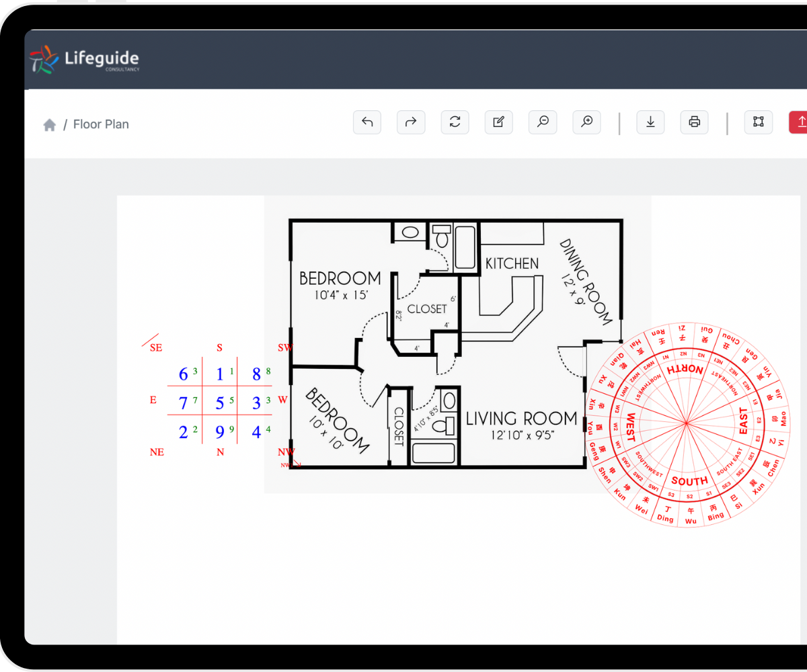The width and height of the screenshot is (807, 672).
Task: Select the bounding box frame tool
Action: (758, 122)
